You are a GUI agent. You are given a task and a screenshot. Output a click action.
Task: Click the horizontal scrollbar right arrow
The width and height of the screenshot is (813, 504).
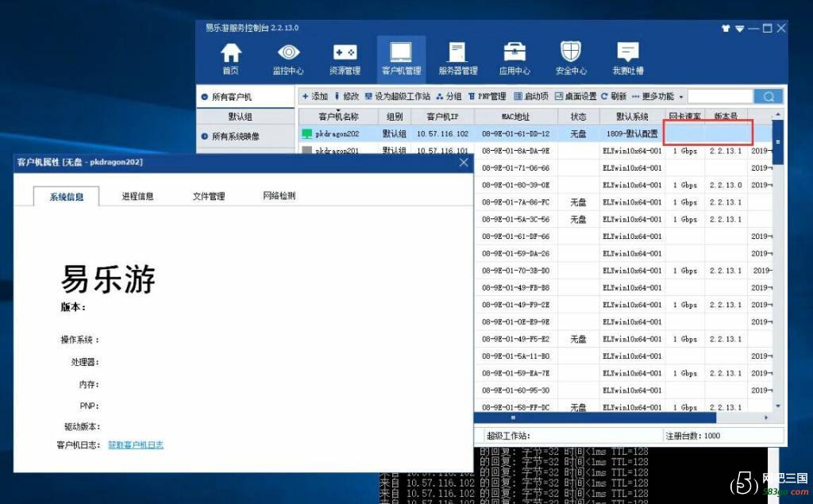pyautogui.click(x=766, y=417)
